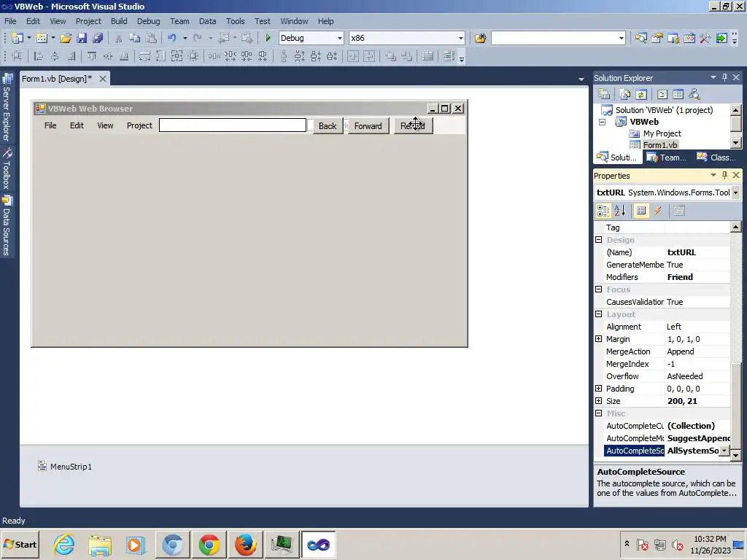Click the Undo arrow icon
This screenshot has width=747, height=560.
click(172, 38)
